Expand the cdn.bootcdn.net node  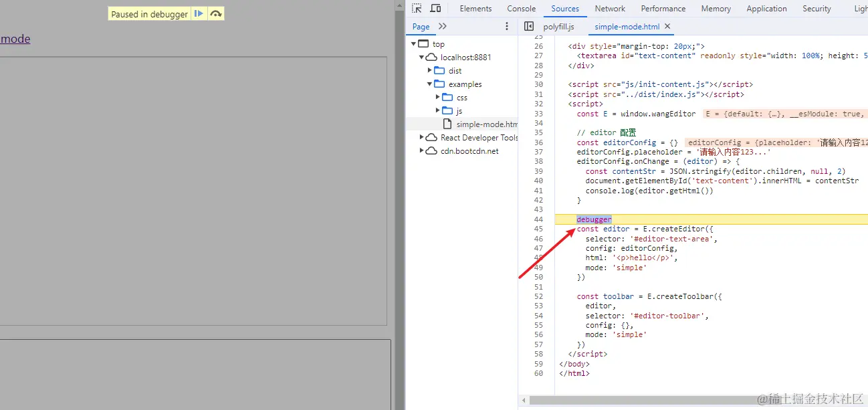click(422, 150)
